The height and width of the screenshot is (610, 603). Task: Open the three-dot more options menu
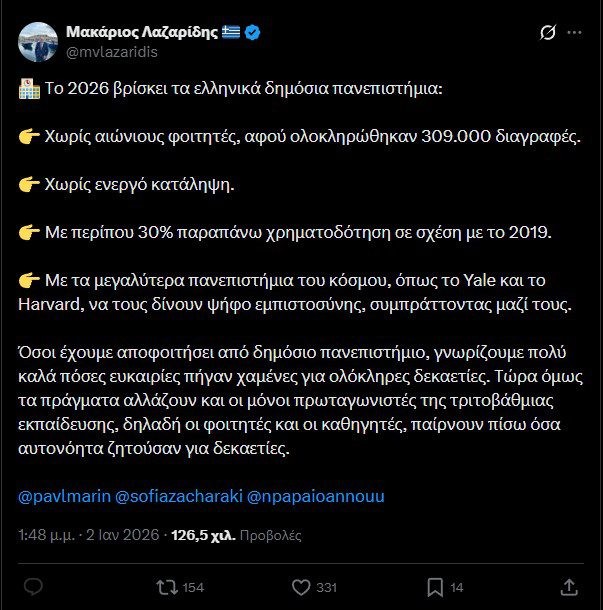tap(574, 33)
